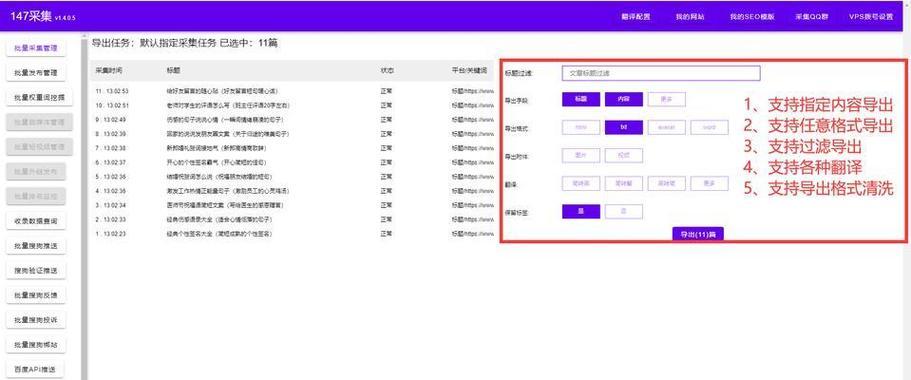Select the export format left of txt

point(581,127)
